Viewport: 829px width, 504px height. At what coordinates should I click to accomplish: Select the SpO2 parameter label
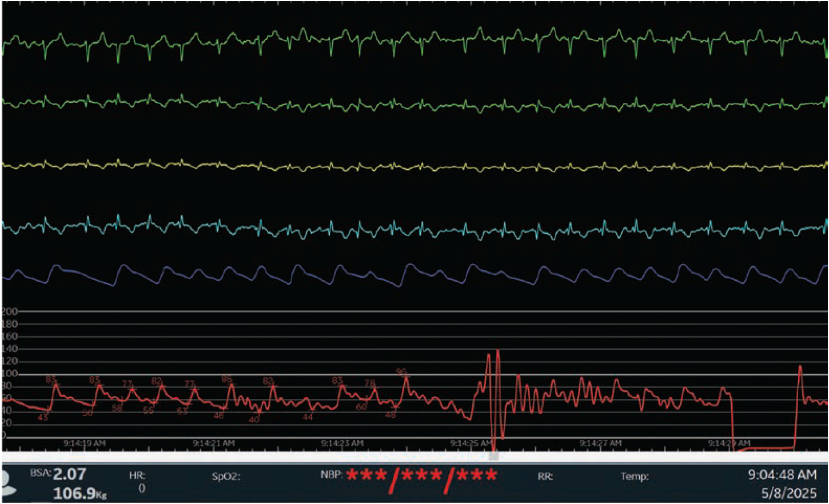pos(226,476)
